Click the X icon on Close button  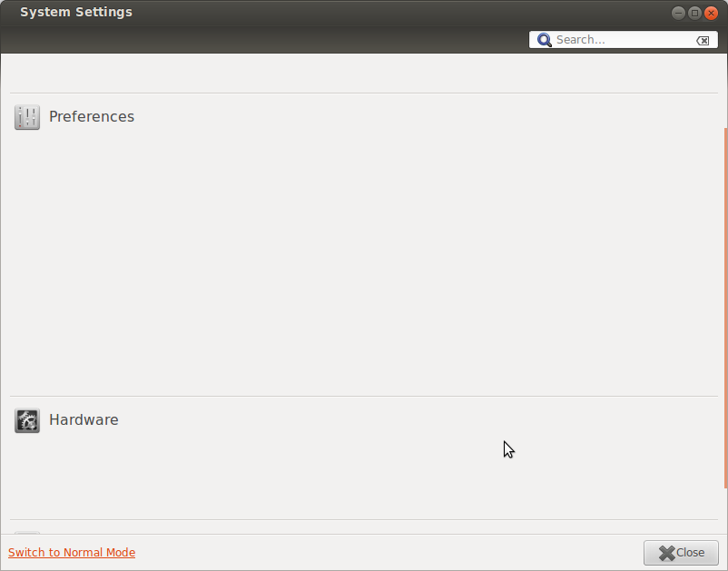pyautogui.click(x=666, y=553)
